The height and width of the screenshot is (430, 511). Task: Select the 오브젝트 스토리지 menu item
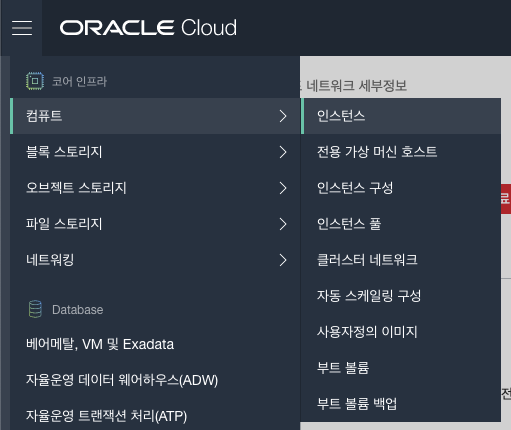(x=155, y=188)
